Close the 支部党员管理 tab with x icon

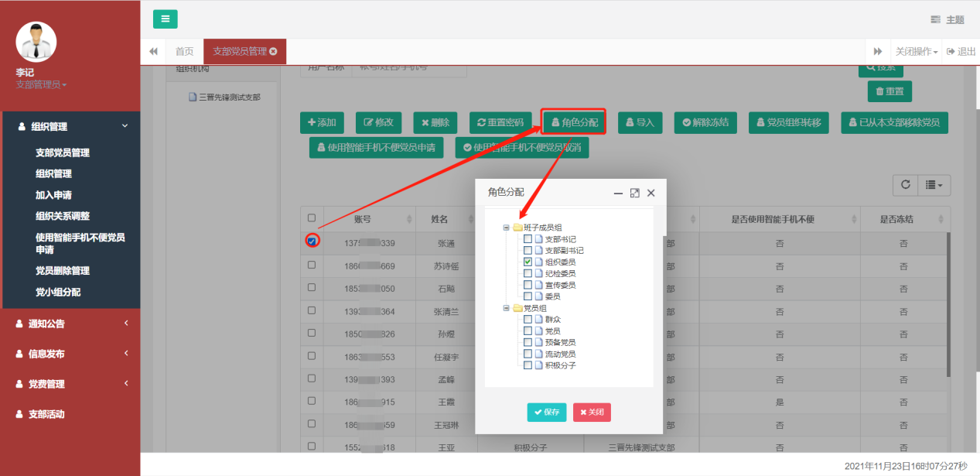coord(273,52)
